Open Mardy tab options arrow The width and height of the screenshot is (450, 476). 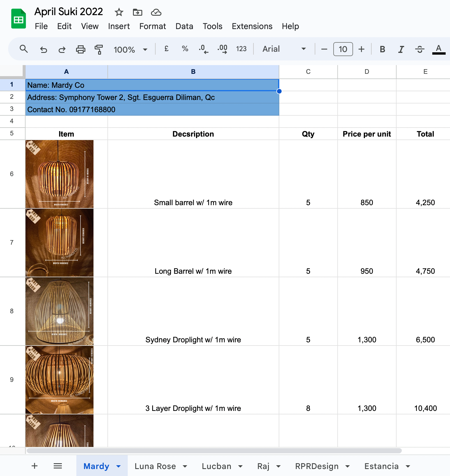pos(118,466)
